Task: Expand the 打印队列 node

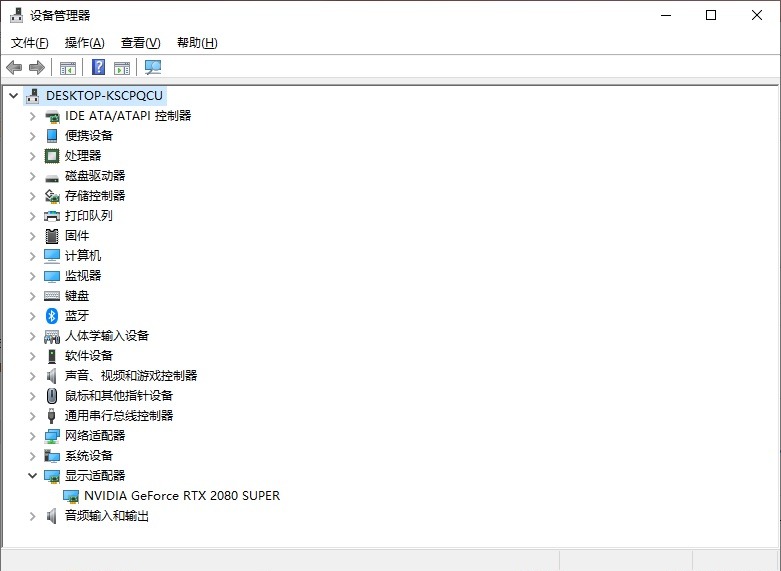Action: click(33, 216)
